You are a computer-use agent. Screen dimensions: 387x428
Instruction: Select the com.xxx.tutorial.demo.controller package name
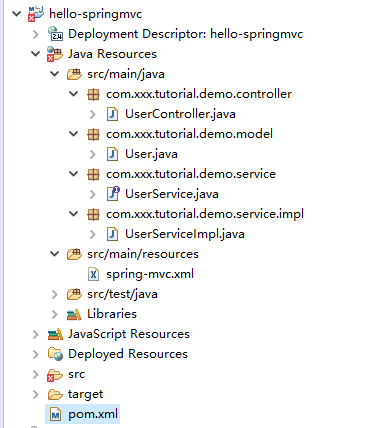pos(199,94)
